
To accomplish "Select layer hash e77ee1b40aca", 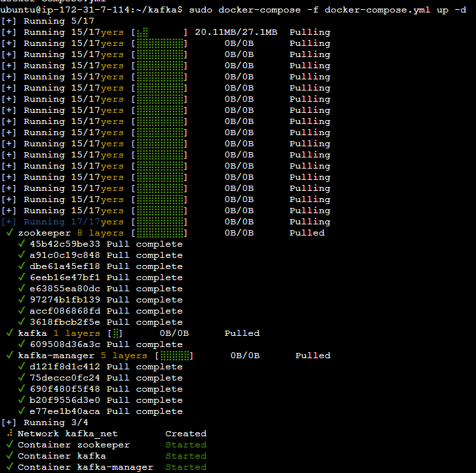I will click(65, 411).
